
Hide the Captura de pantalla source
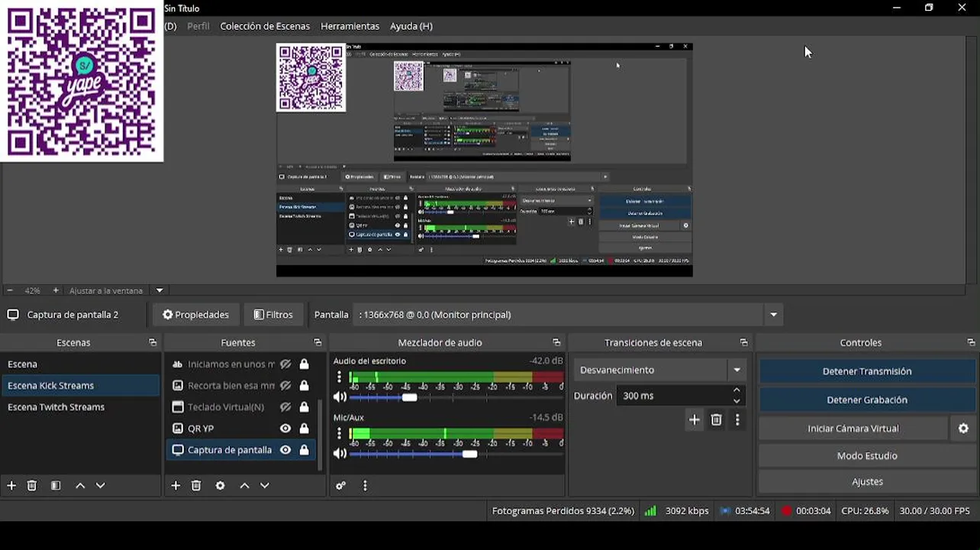[285, 450]
